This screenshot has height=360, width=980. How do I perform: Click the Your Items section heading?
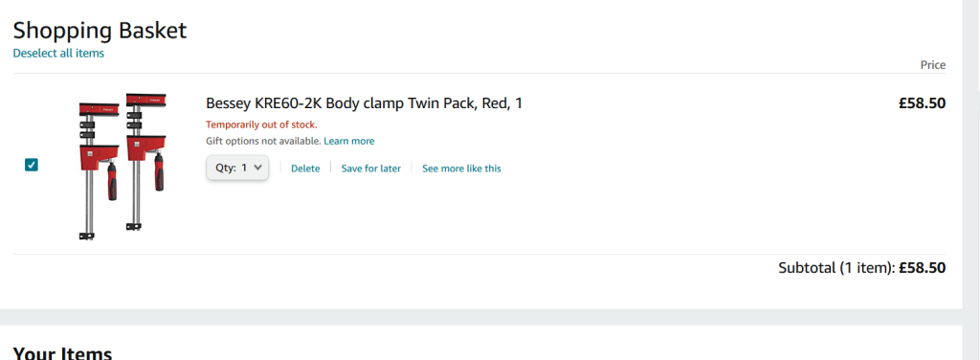click(62, 353)
